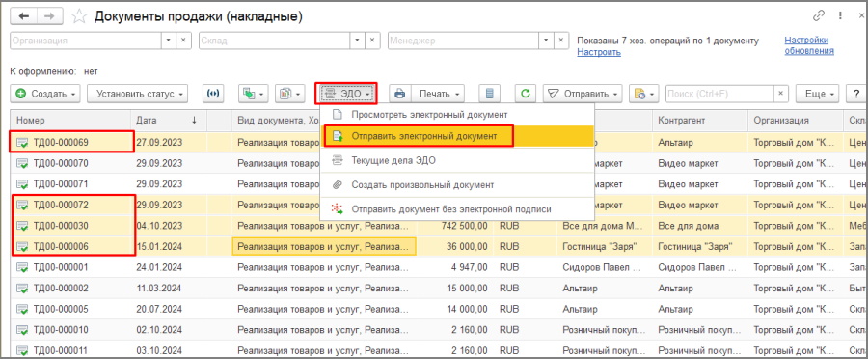The height and width of the screenshot is (359, 868).
Task: Expand the Склад filter dropdown arrow
Action: [358, 41]
